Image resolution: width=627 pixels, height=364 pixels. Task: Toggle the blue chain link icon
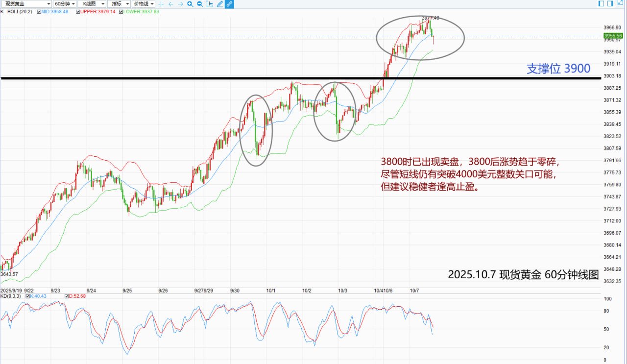point(229,4)
